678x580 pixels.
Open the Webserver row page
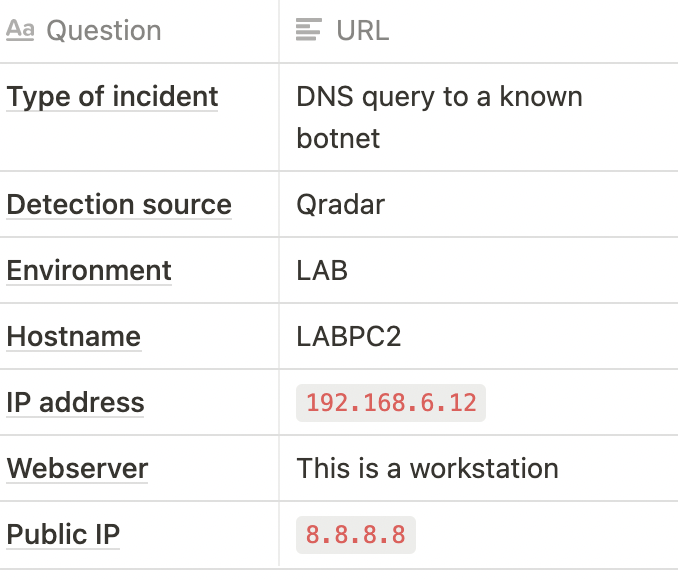[77, 468]
